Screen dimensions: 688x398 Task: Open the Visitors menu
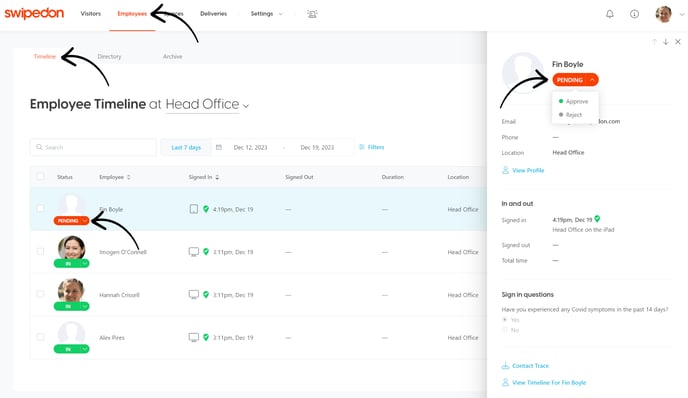(x=90, y=14)
